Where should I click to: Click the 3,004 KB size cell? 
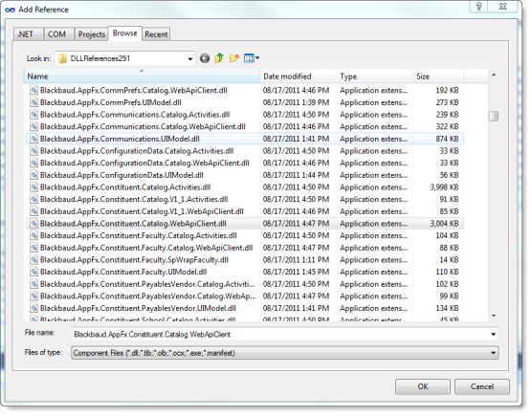(444, 224)
